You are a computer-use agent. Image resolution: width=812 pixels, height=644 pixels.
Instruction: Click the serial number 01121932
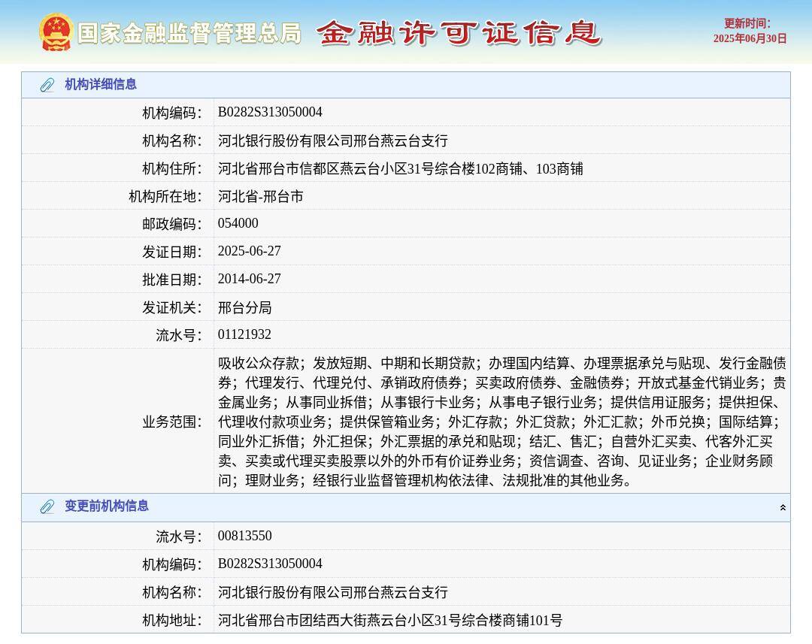coord(244,334)
